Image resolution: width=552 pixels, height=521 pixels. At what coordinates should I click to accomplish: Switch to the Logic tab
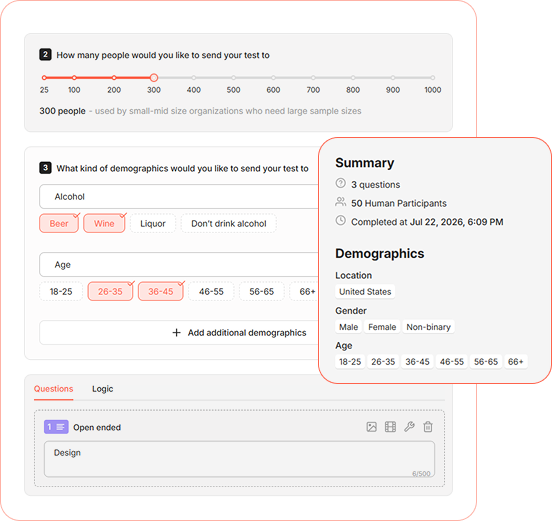[102, 389]
